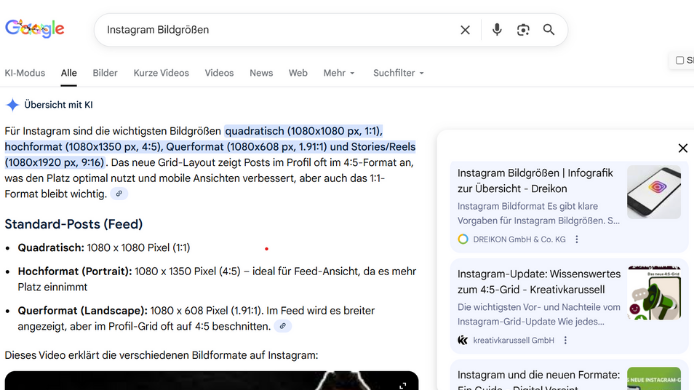Open more options for the kreativkarussell GmbH result
This screenshot has height=390, width=694.
pyautogui.click(x=565, y=340)
